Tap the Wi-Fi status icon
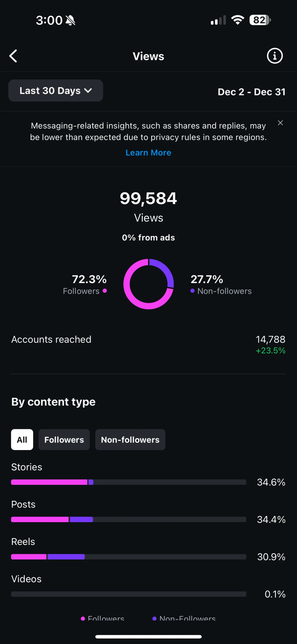Viewport: 297px width, 644px height. click(x=237, y=20)
